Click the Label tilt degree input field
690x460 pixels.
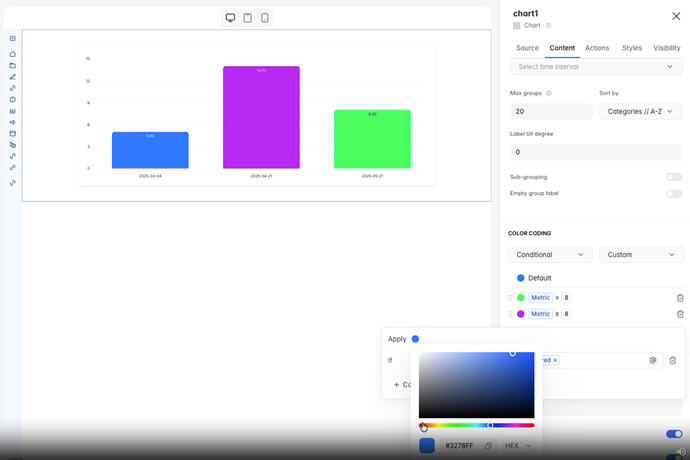pos(596,152)
